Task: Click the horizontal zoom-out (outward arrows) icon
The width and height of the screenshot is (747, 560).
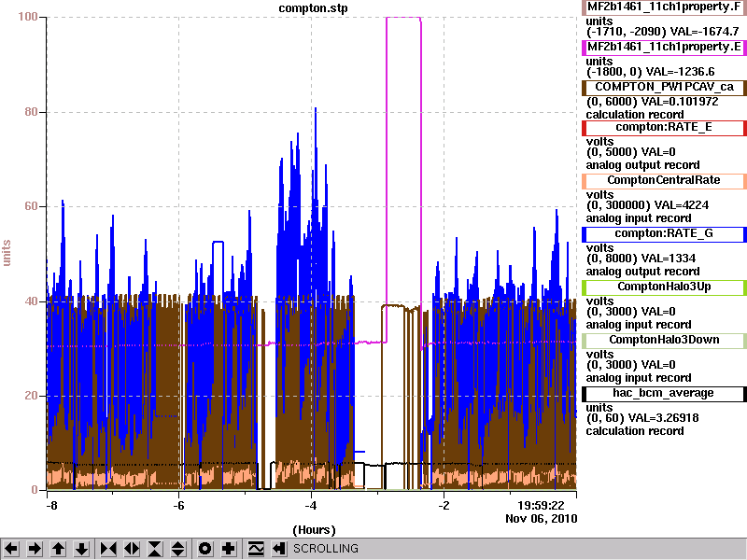Action: click(x=132, y=549)
